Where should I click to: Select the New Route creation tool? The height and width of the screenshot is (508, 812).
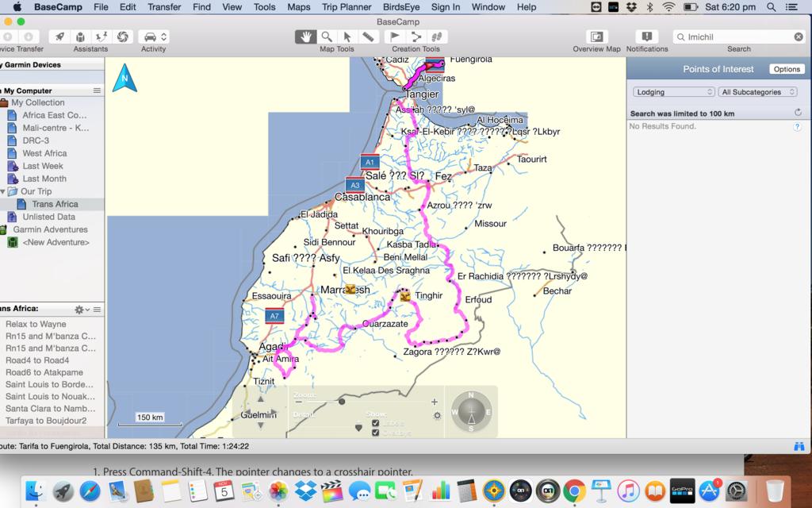point(416,37)
